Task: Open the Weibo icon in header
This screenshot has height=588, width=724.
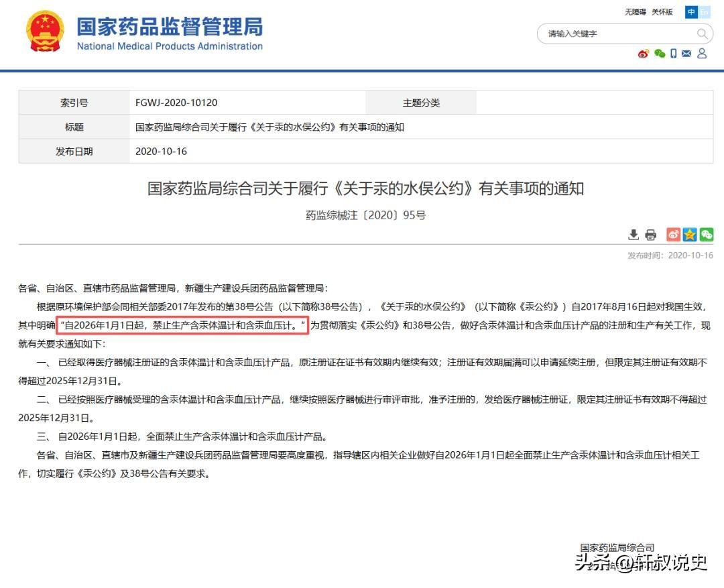Action: click(x=643, y=54)
